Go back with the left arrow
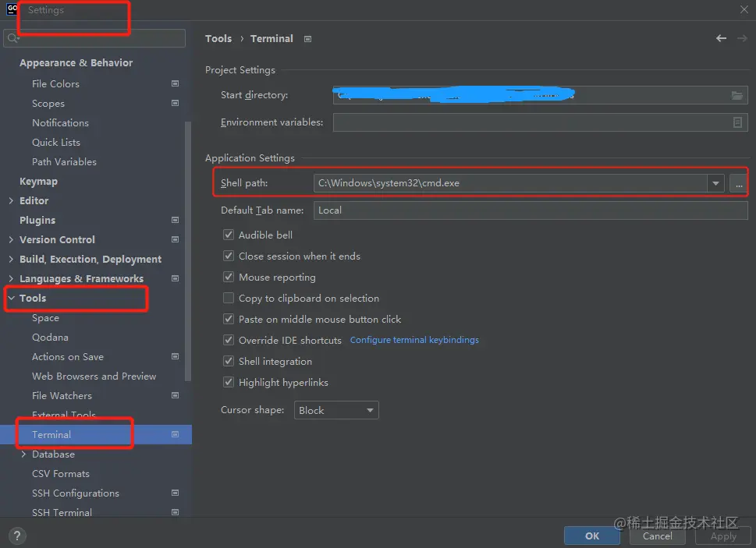The image size is (756, 548). (x=721, y=38)
